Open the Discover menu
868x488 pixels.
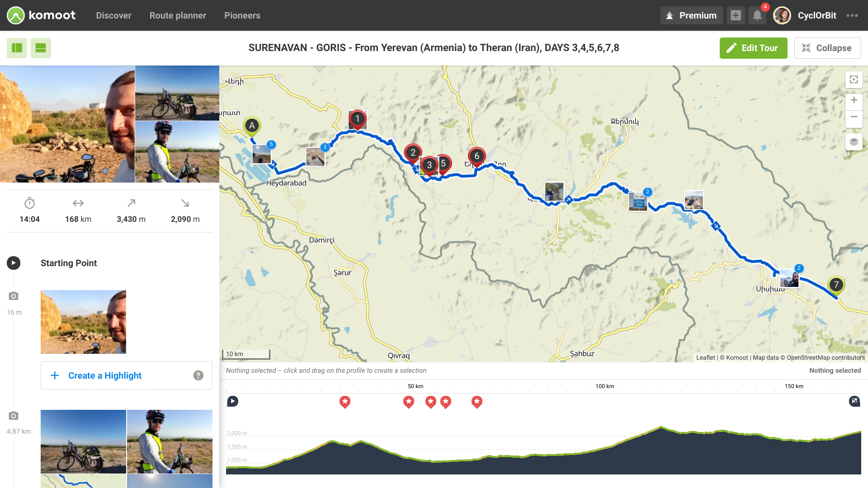(113, 15)
